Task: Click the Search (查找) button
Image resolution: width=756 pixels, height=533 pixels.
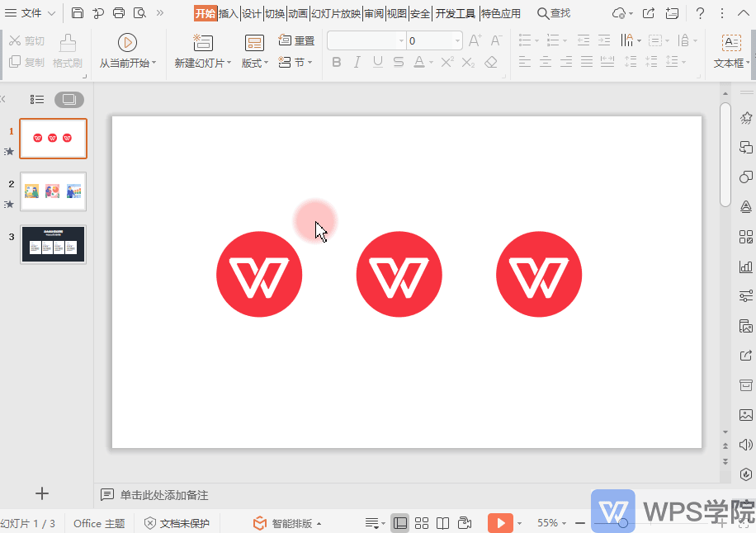Action: pos(554,13)
